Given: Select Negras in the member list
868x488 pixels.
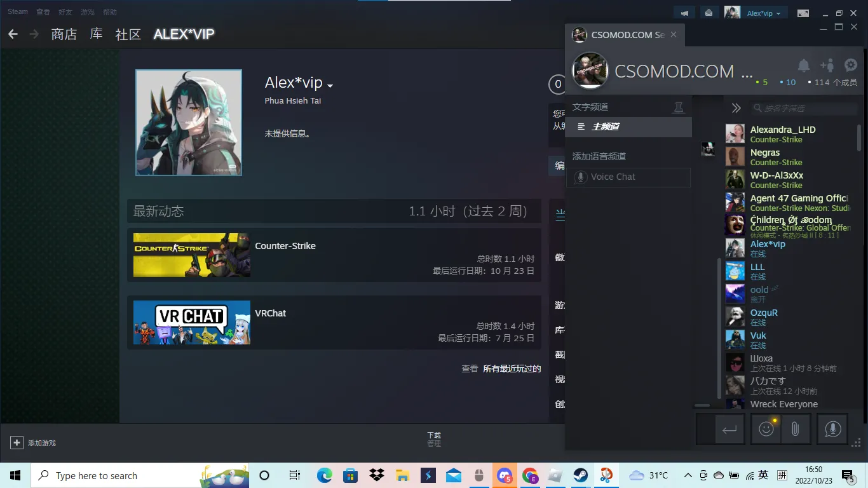Looking at the screenshot, I should point(787,157).
